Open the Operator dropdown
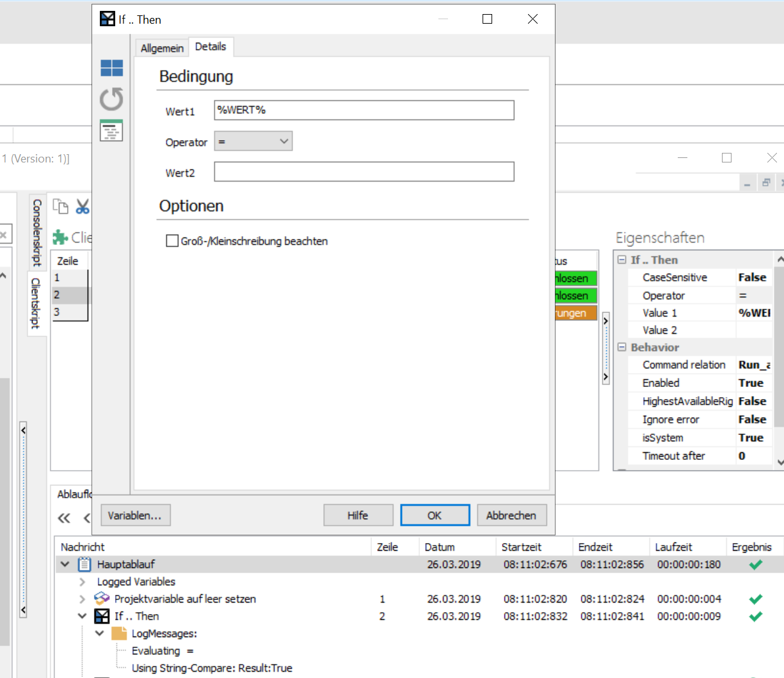Image resolution: width=784 pixels, height=678 pixels. pyautogui.click(x=253, y=141)
